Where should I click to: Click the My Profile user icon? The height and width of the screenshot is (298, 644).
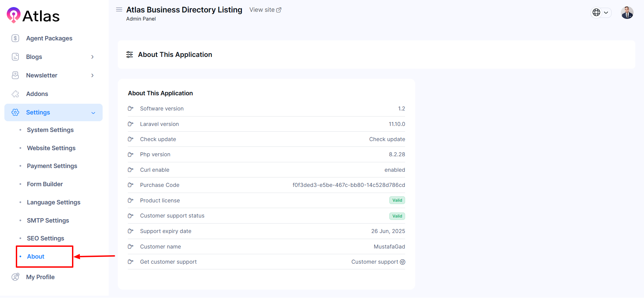tap(15, 277)
